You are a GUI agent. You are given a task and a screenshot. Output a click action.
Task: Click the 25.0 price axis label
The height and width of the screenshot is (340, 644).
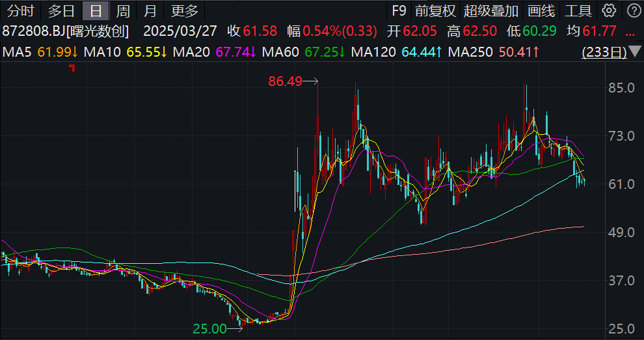pos(621,328)
